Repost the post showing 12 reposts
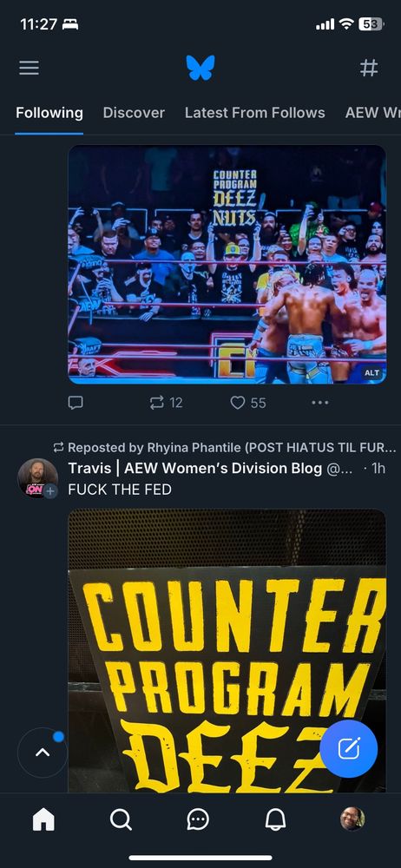 [166, 403]
